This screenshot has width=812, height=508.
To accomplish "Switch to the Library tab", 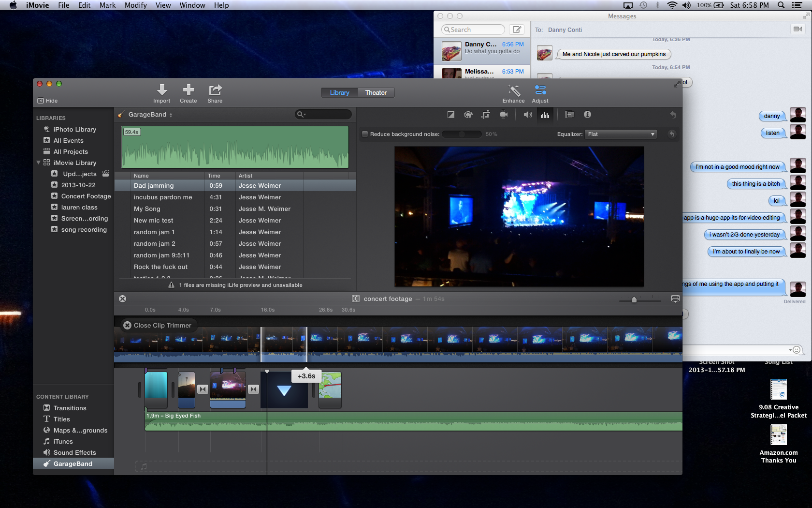I will [x=340, y=93].
